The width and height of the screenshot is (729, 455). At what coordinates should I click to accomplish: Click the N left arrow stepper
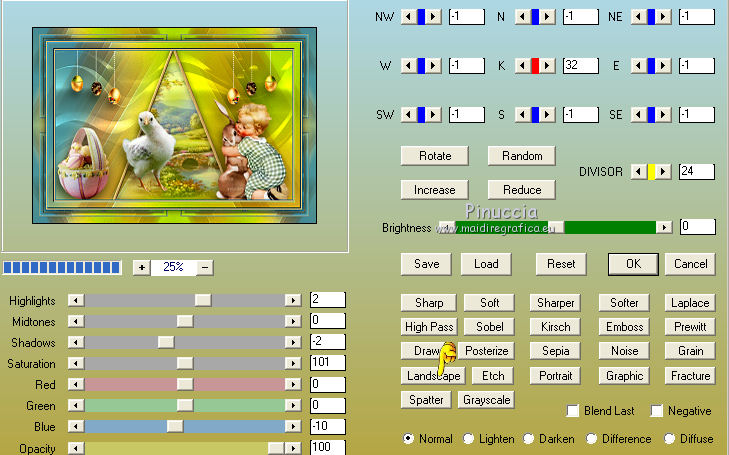click(523, 17)
